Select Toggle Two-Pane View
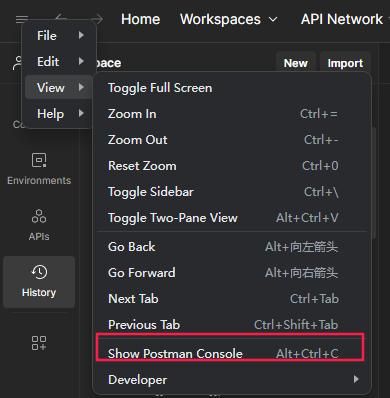Viewport: 390px width, 398px height. click(x=232, y=218)
